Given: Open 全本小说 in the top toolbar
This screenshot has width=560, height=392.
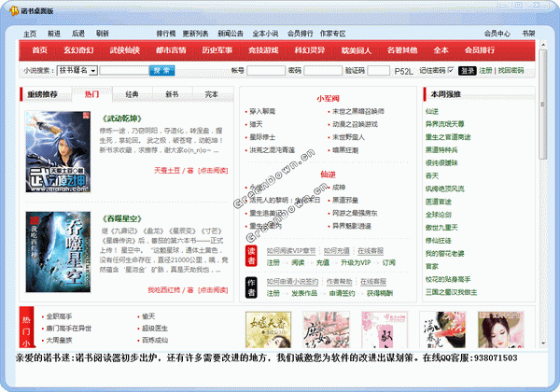Looking at the screenshot, I should click(x=265, y=34).
